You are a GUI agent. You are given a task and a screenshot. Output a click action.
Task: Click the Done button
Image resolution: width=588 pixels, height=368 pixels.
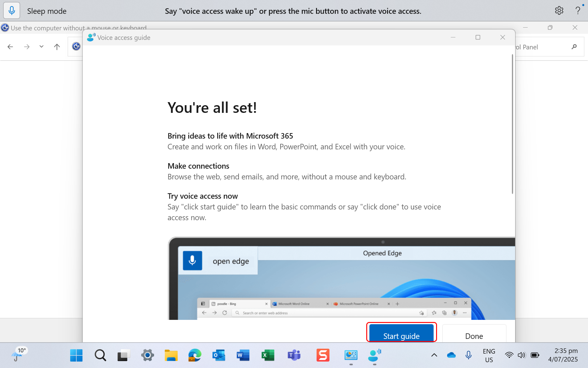pos(474,333)
